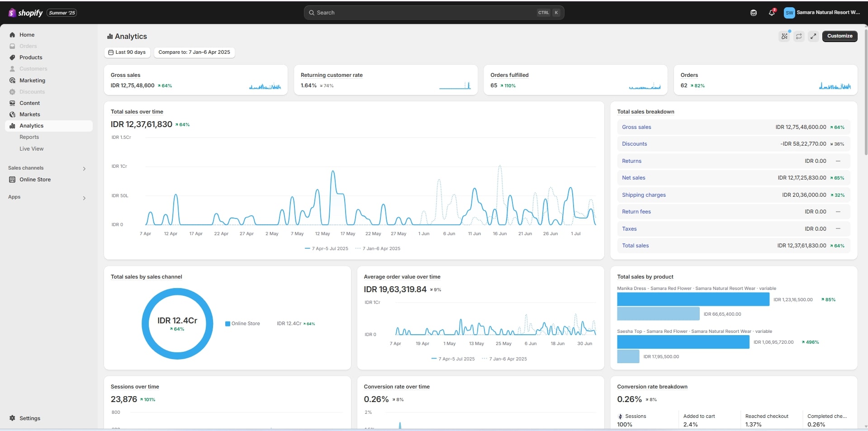The image size is (868, 431).
Task: Toggle 7 Apr–5 Jul 2025 legend in order value chart
Action: click(453, 359)
